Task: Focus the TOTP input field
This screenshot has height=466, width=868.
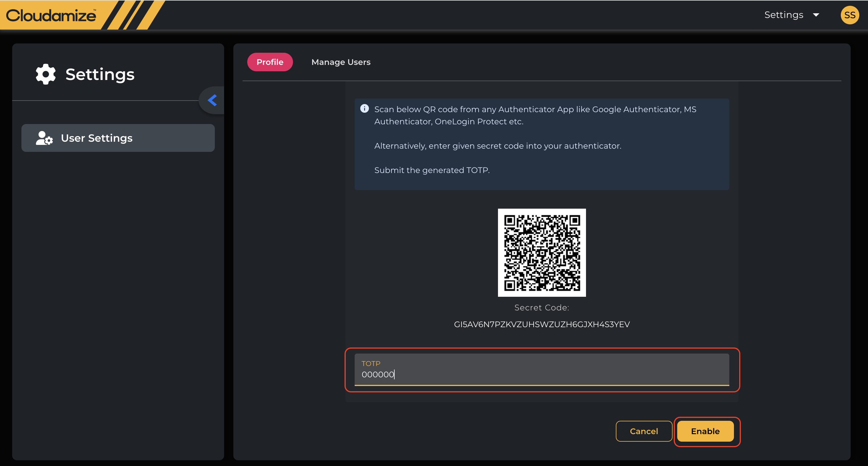Action: [x=541, y=374]
